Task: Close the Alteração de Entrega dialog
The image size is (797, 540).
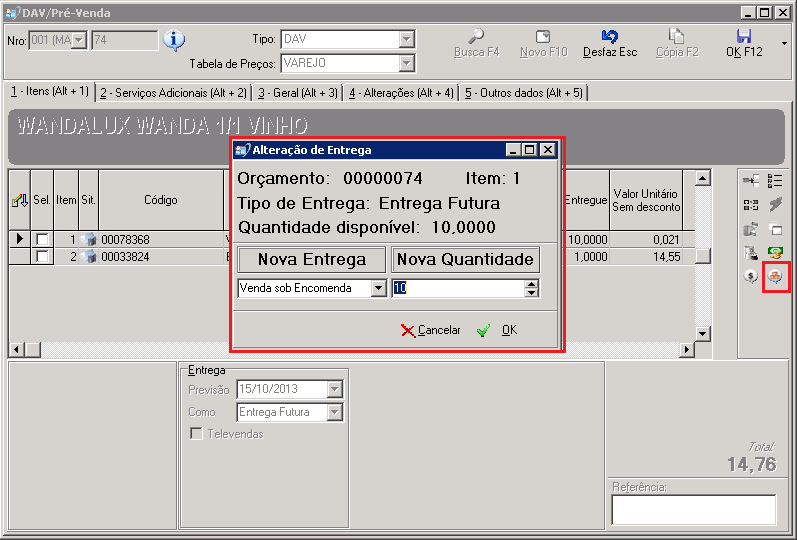Action: pos(547,150)
